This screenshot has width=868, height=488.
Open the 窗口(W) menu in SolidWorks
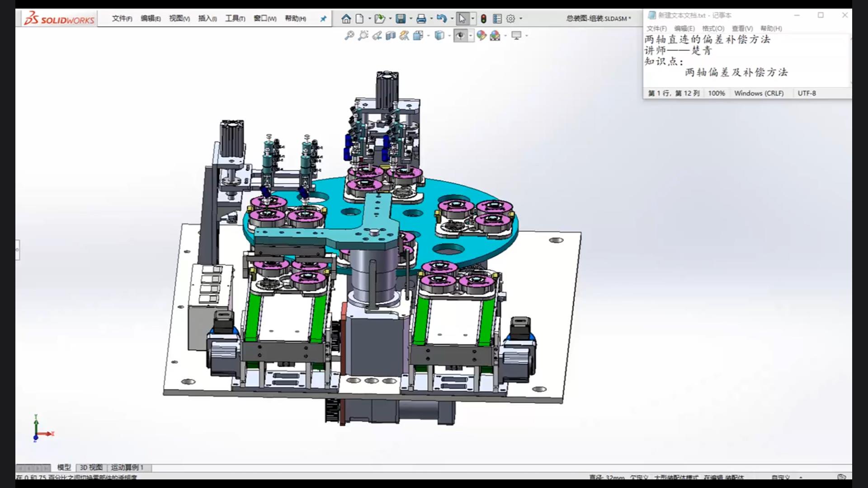pos(265,19)
